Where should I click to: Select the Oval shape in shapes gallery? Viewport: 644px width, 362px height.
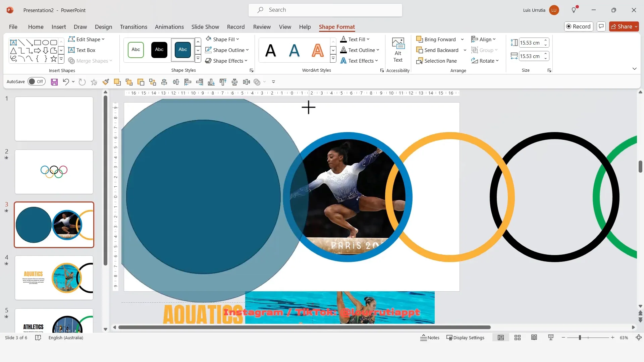coord(46,43)
